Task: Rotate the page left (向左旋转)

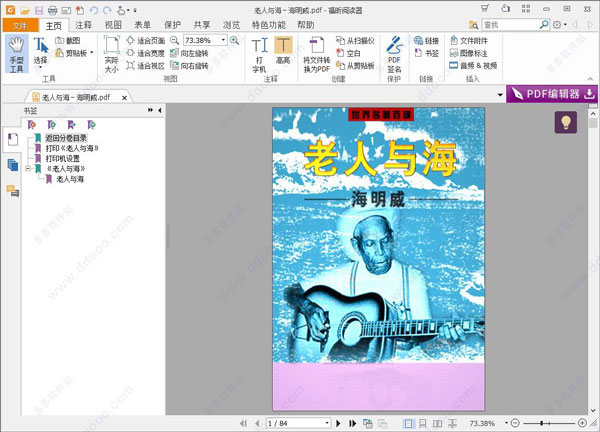Action: [x=189, y=53]
